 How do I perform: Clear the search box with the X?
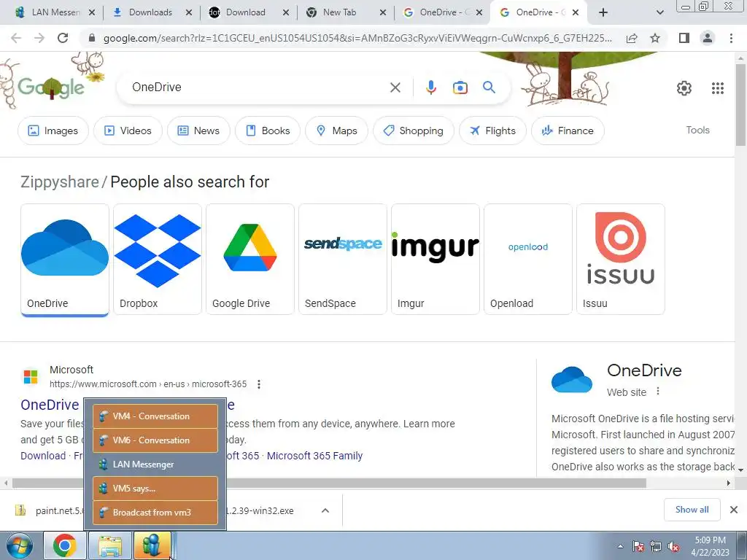pos(395,87)
